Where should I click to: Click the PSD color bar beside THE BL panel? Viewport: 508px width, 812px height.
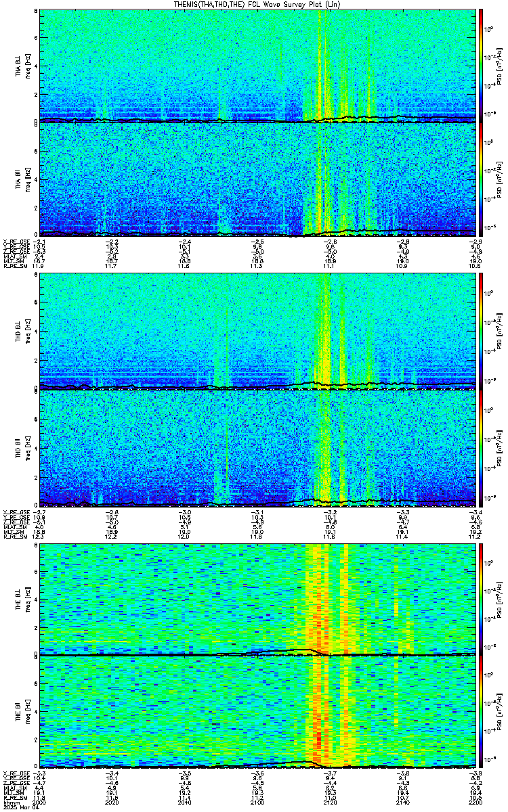[481, 600]
